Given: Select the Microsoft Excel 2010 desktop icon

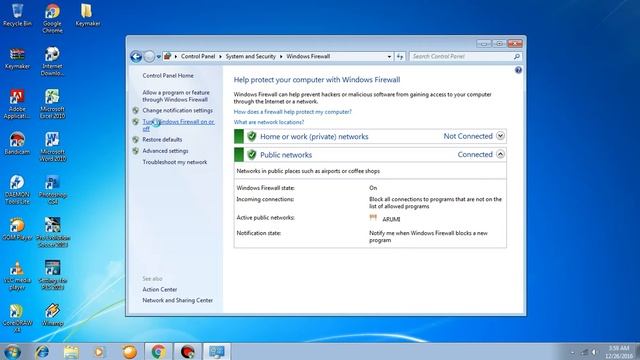Looking at the screenshot, I should point(52,104).
